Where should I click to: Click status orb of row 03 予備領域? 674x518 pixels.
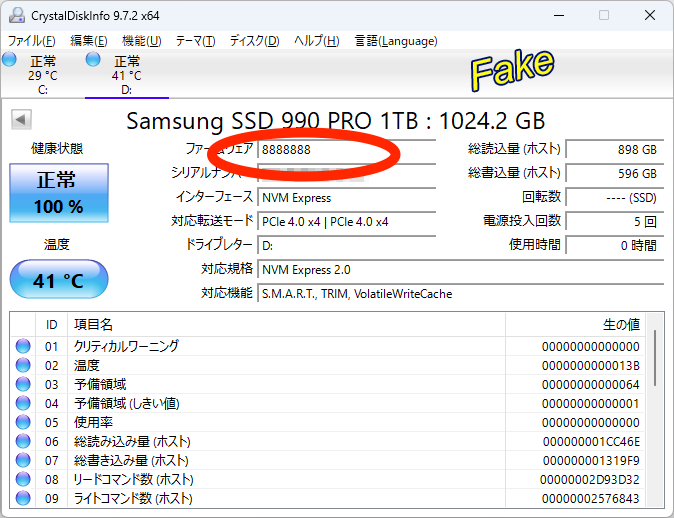click(x=23, y=384)
